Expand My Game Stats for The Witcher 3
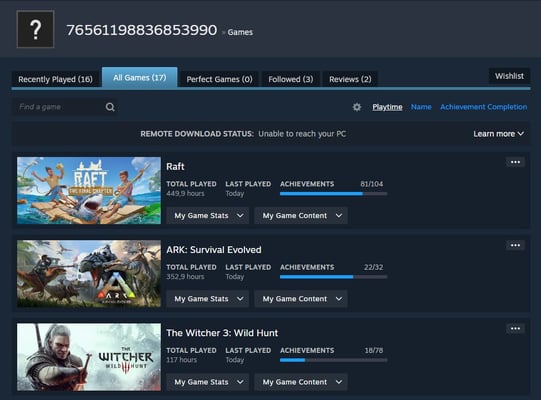This screenshot has width=541, height=400. (x=207, y=382)
